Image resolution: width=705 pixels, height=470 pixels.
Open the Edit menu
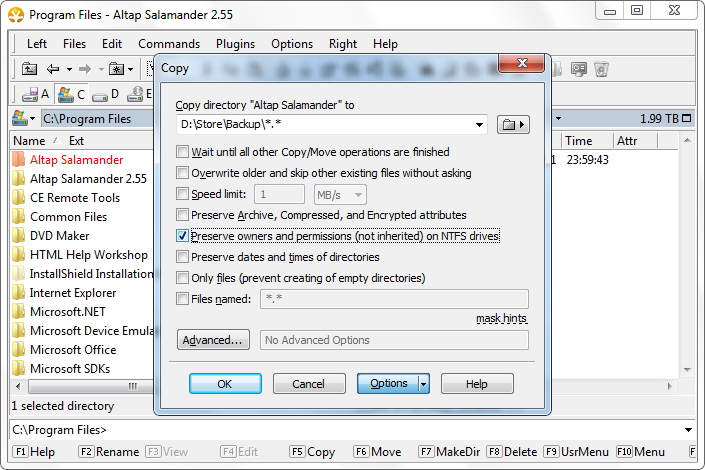tap(112, 44)
